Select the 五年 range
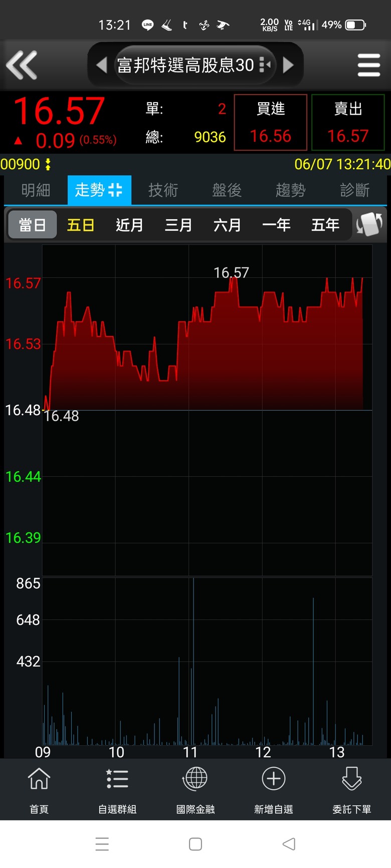Screen dimensions: 391x868 [325, 225]
